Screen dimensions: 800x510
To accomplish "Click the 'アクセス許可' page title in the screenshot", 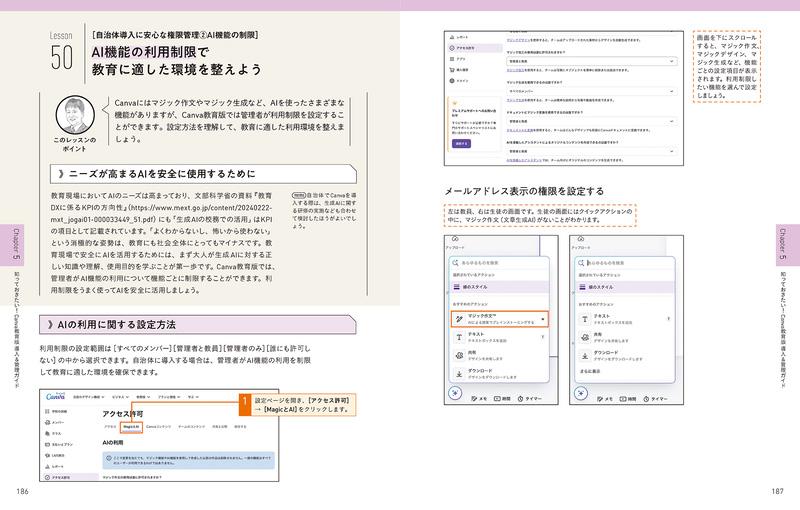I will [123, 414].
